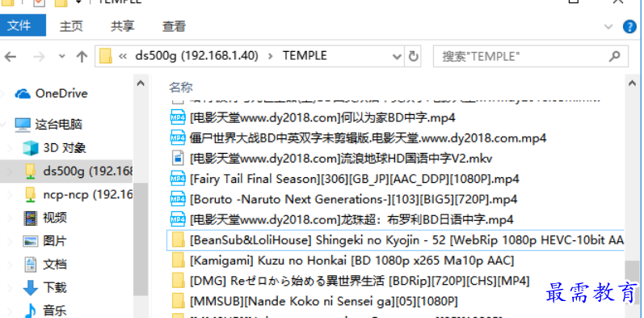Click the 3D 对象 cube icon
This screenshot has height=318, width=644.
31,148
